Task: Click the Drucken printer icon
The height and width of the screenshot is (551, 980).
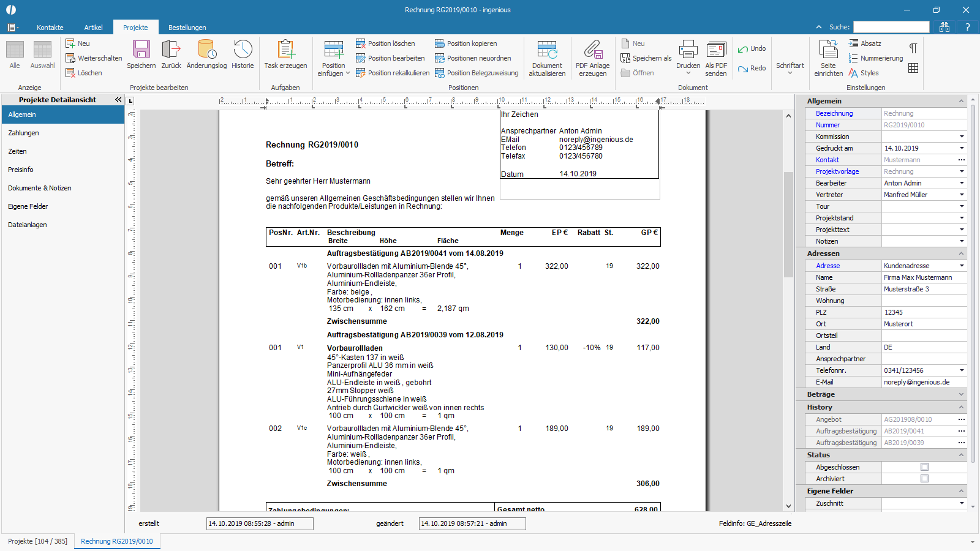Action: tap(688, 50)
